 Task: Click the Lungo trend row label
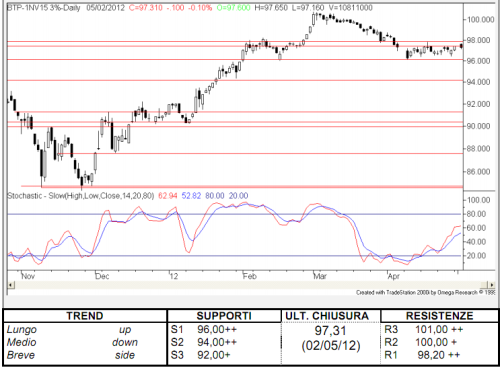(x=22, y=330)
